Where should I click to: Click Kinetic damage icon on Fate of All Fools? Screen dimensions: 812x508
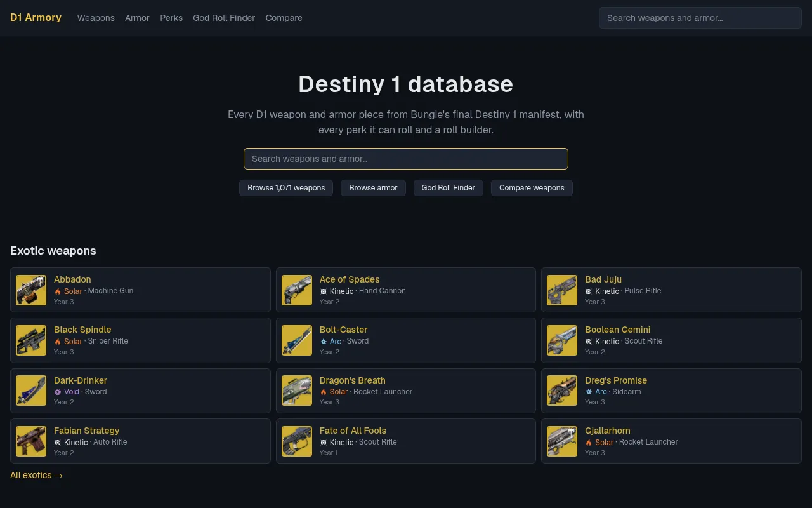(324, 443)
